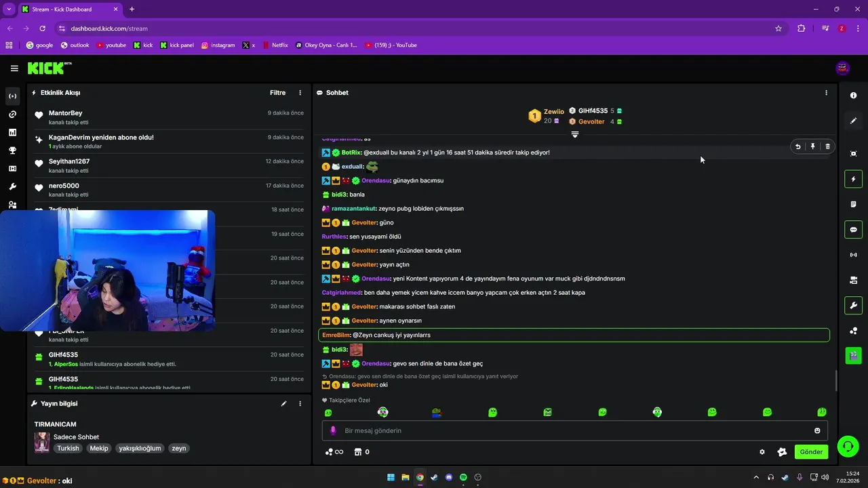Select the Mekip tag in the stream info

(x=99, y=448)
